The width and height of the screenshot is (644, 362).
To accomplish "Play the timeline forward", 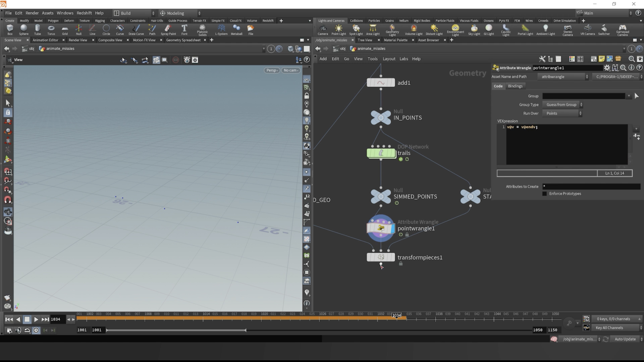I will coord(36,319).
